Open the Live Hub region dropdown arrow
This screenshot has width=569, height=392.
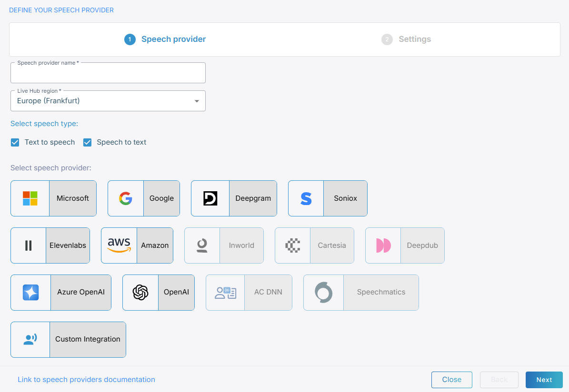pos(197,101)
